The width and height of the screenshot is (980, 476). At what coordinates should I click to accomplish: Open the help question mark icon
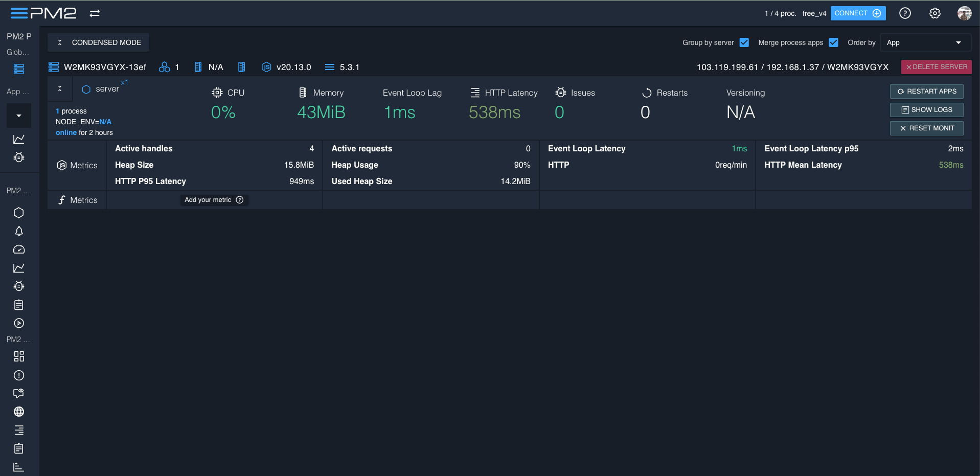(x=905, y=13)
